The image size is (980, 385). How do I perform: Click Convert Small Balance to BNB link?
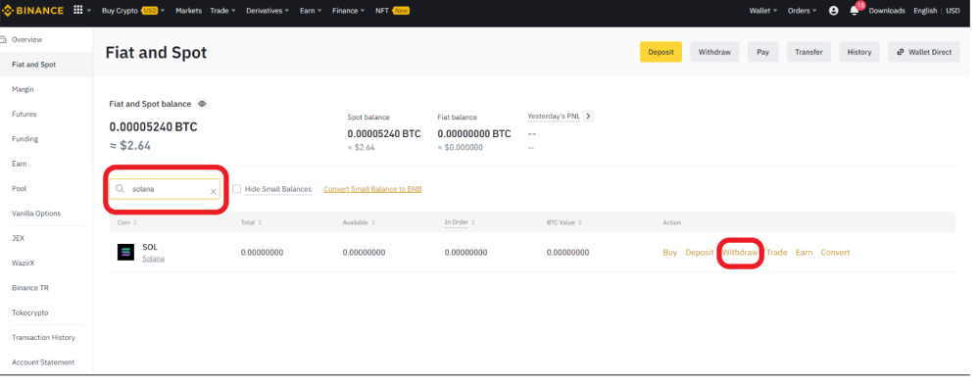coord(372,189)
